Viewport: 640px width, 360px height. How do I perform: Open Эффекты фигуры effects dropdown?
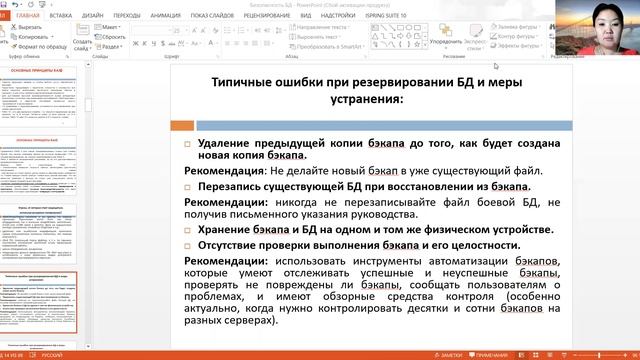point(516,46)
